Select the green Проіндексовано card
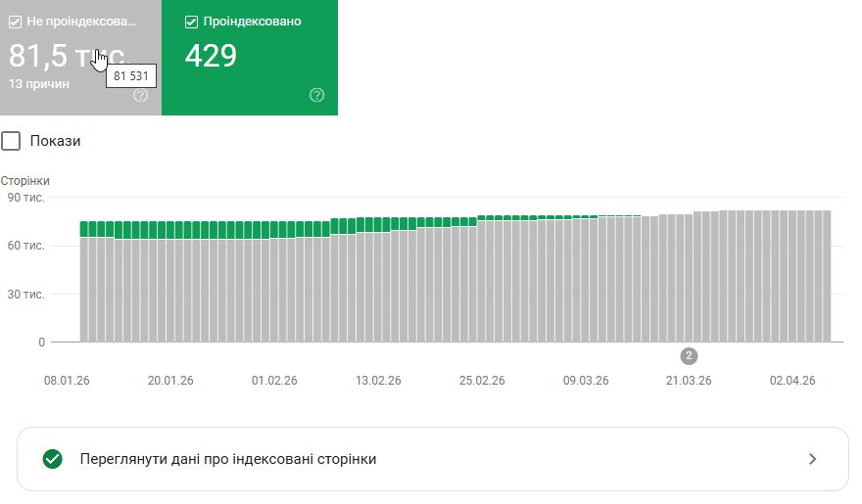The image size is (862, 504). tap(250, 58)
